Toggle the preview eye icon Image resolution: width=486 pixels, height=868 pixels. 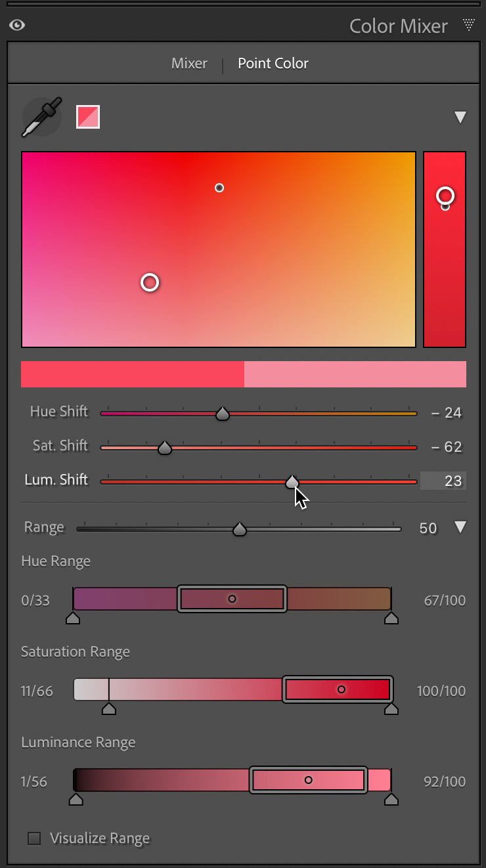[18, 25]
